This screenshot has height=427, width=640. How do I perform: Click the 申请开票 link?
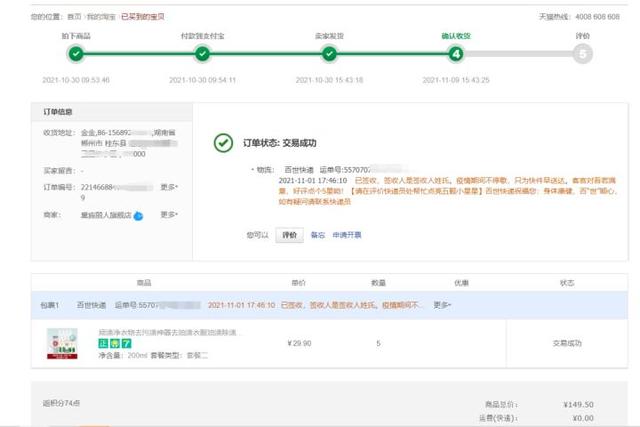click(x=347, y=235)
